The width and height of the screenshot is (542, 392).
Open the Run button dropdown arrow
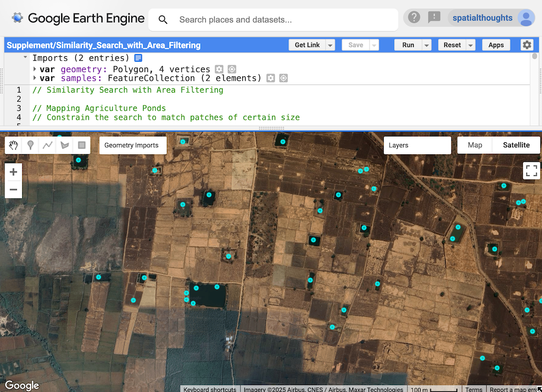point(427,45)
